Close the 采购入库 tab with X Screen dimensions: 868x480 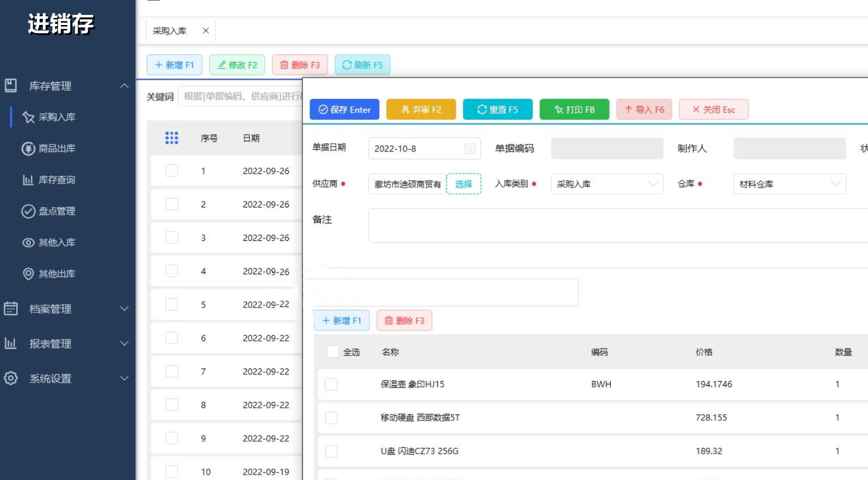click(206, 31)
